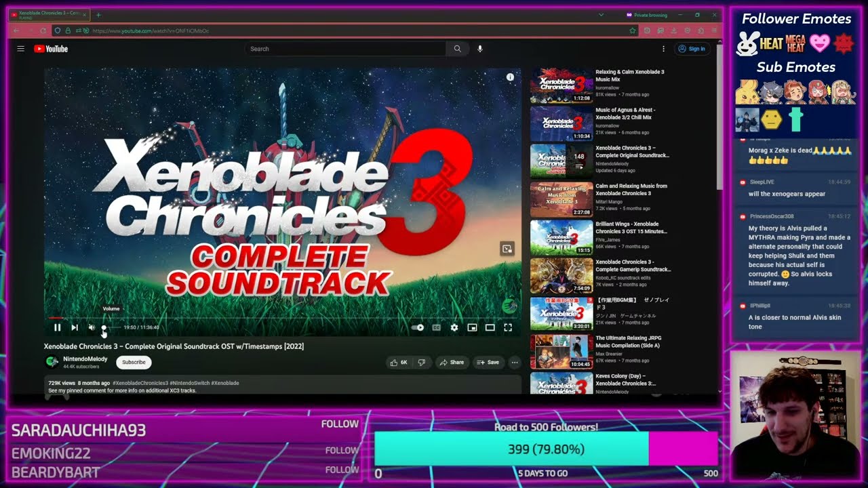The height and width of the screenshot is (488, 868).
Task: Enable miniplayer mode
Action: 472,327
